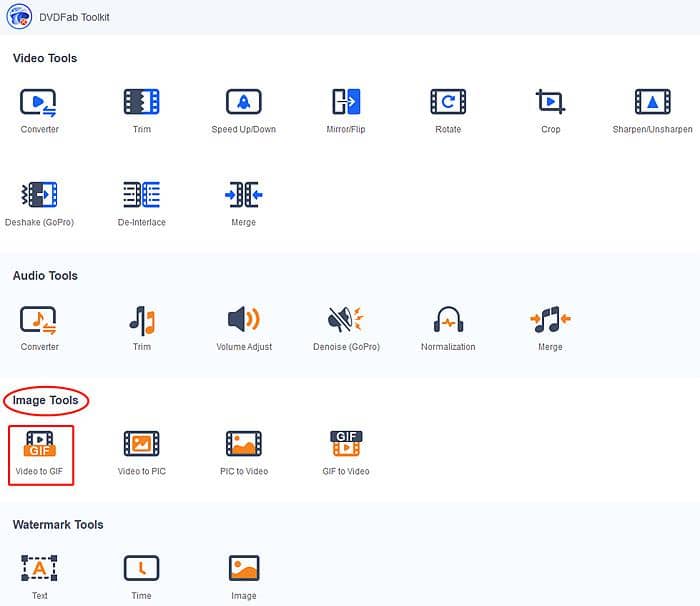Launch the Deshake (GoPro) tool
Screen dimensions: 700x606
point(39,204)
